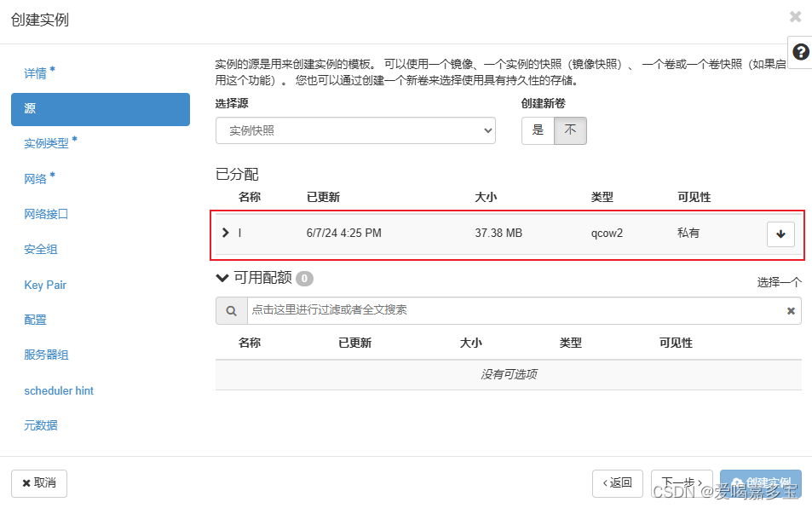The width and height of the screenshot is (812, 508).
Task: Set 创建新卷 to 是
Action: pos(538,130)
